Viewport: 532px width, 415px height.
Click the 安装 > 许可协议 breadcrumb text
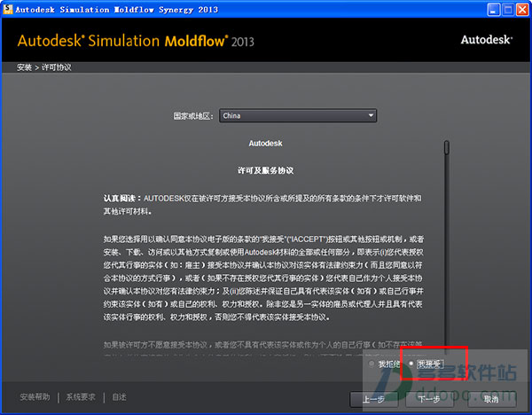pos(44,67)
